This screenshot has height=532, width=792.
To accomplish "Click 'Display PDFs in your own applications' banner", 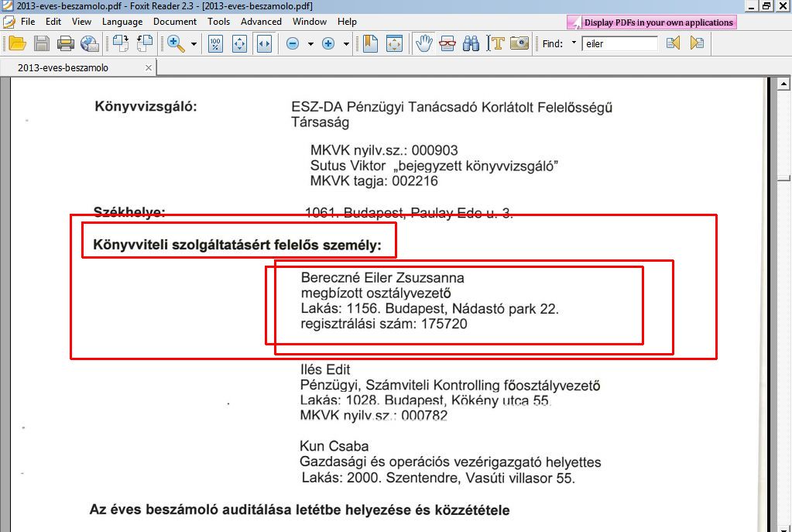I will tap(652, 22).
